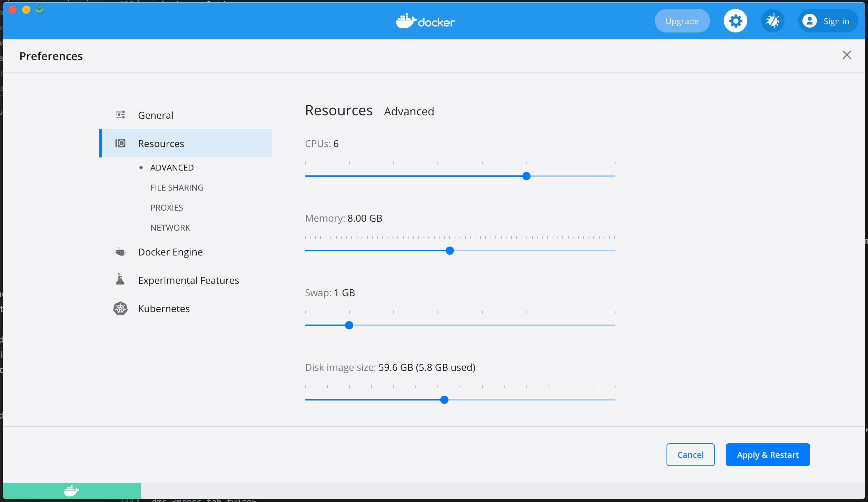868x502 pixels.
Task: Click the Upgrade button
Action: [682, 21]
